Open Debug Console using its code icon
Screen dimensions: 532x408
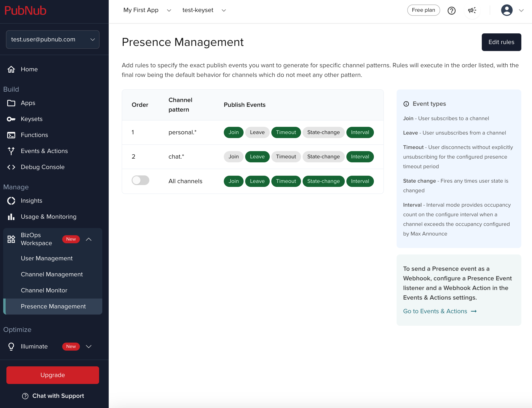(x=11, y=167)
